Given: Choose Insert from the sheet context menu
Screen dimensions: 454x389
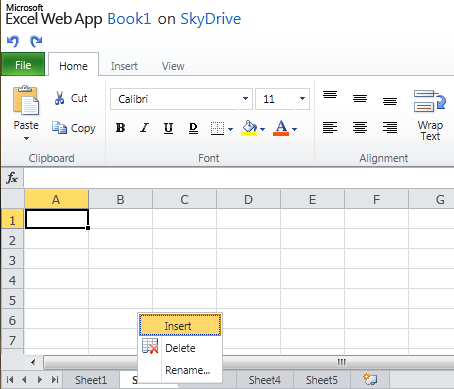Looking at the screenshot, I should tap(180, 325).
